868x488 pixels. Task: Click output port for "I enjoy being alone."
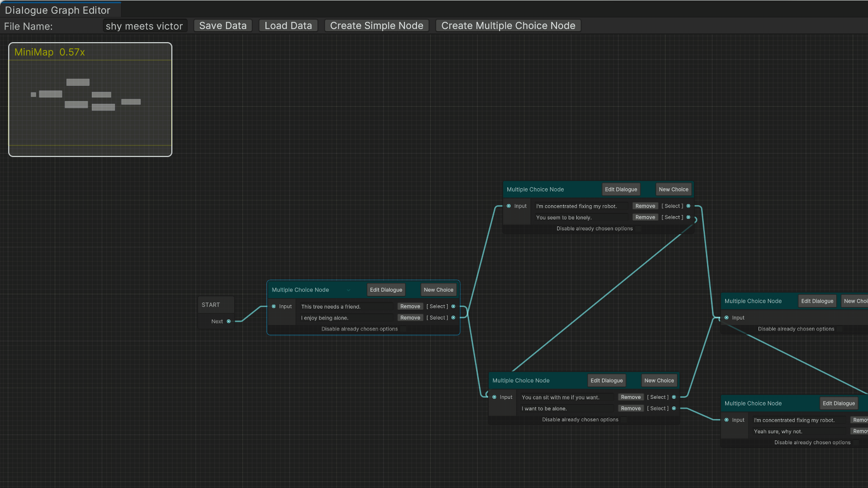coord(453,318)
